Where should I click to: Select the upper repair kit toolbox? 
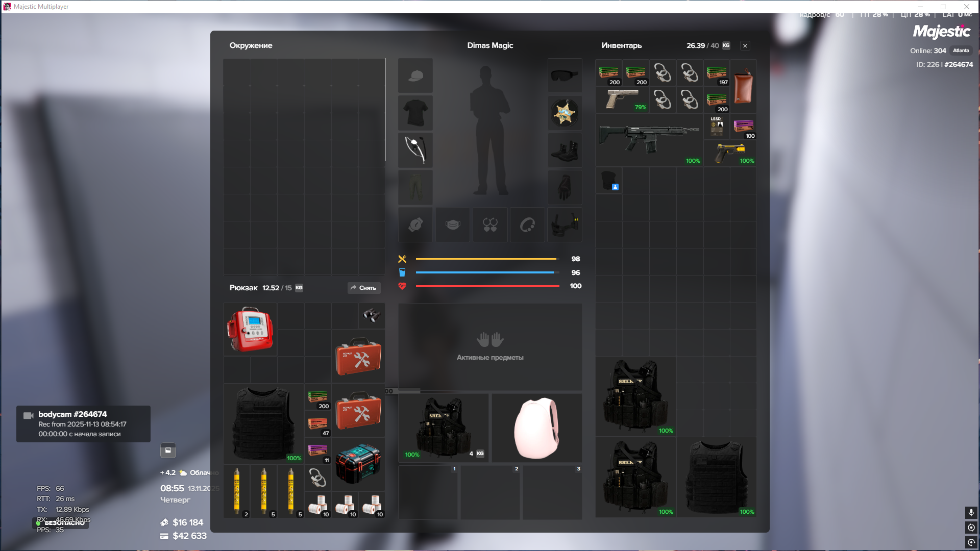click(358, 356)
